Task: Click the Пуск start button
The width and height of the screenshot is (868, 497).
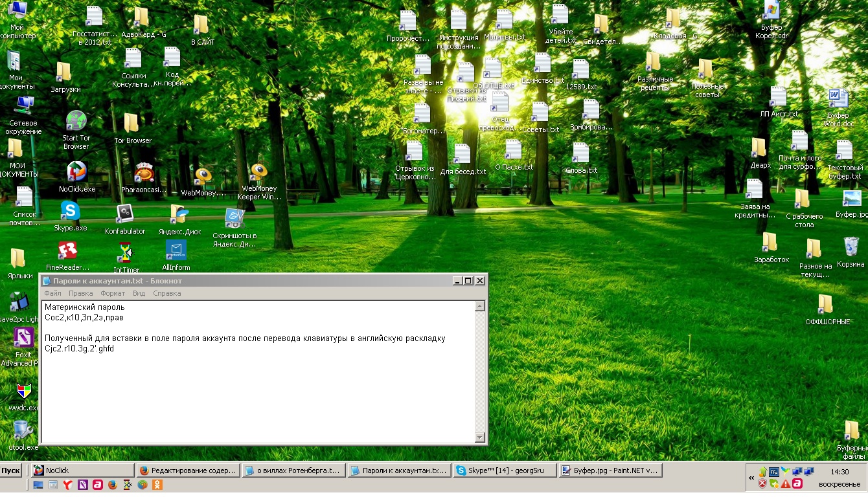Action: coord(11,470)
